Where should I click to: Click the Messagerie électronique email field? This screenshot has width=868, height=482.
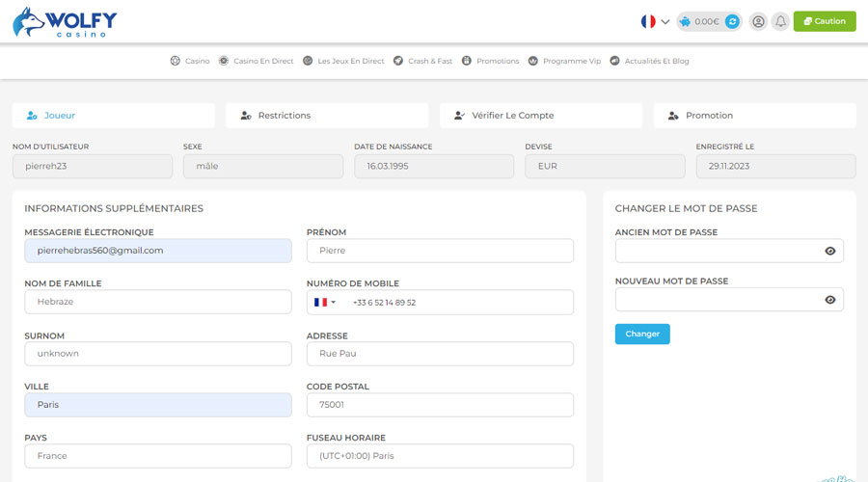158,251
